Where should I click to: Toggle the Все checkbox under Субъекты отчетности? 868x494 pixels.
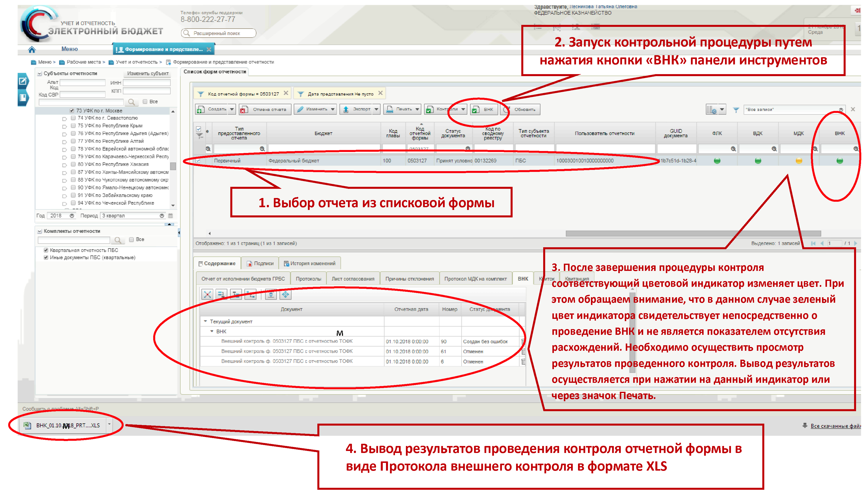click(145, 101)
